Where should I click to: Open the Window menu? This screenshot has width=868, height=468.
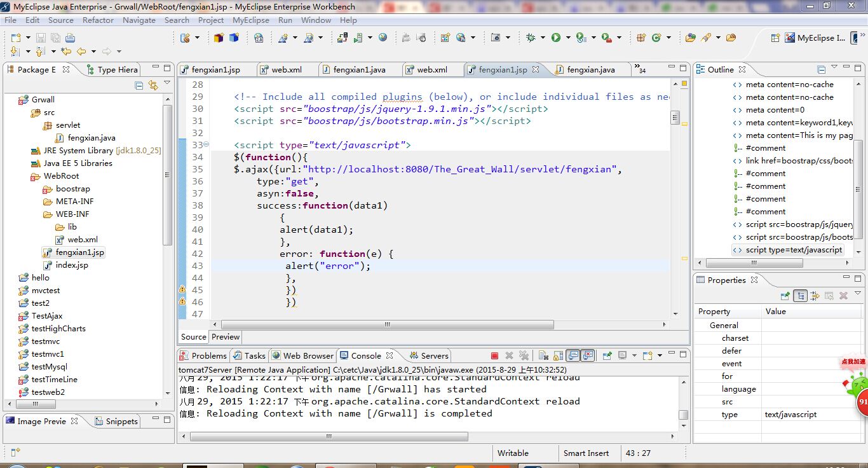point(316,20)
